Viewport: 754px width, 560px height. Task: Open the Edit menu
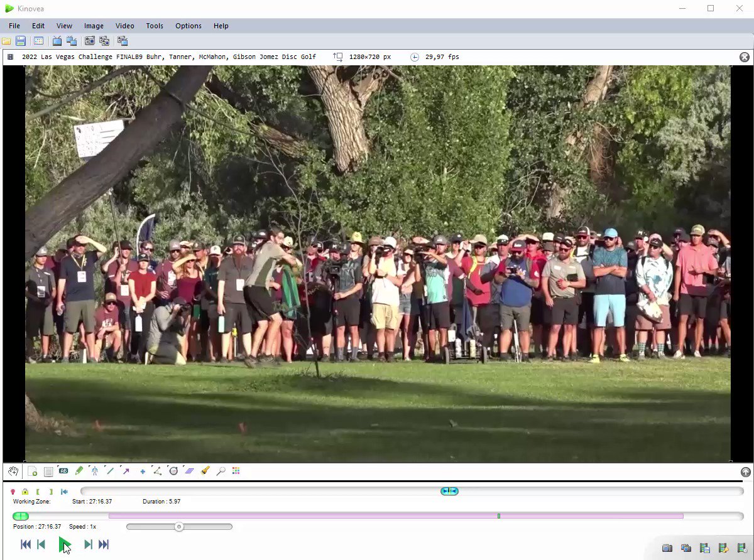pos(38,26)
